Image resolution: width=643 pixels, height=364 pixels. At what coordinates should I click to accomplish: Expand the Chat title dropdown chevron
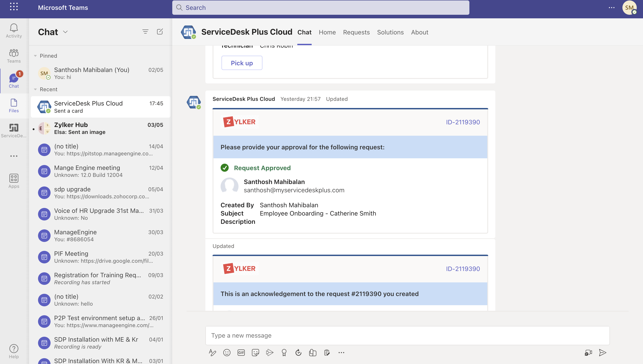65,32
